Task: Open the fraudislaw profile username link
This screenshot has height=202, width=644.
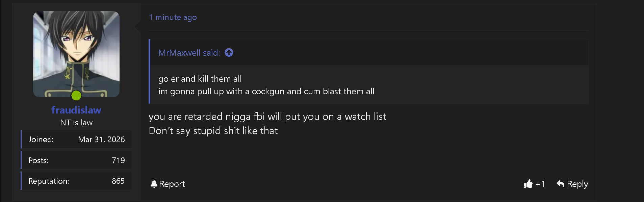Action: (76, 110)
